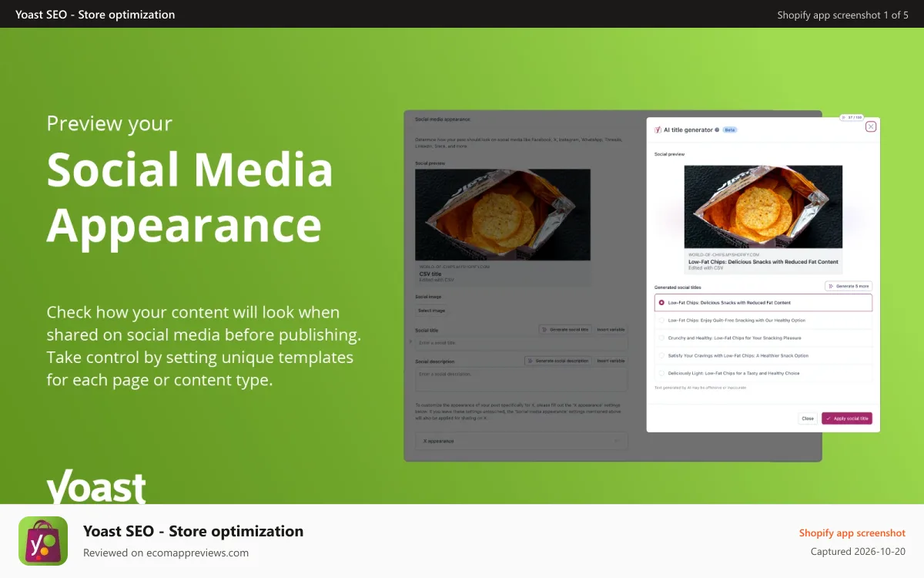Click Apply social title button
The height and width of the screenshot is (578, 924).
tap(847, 418)
